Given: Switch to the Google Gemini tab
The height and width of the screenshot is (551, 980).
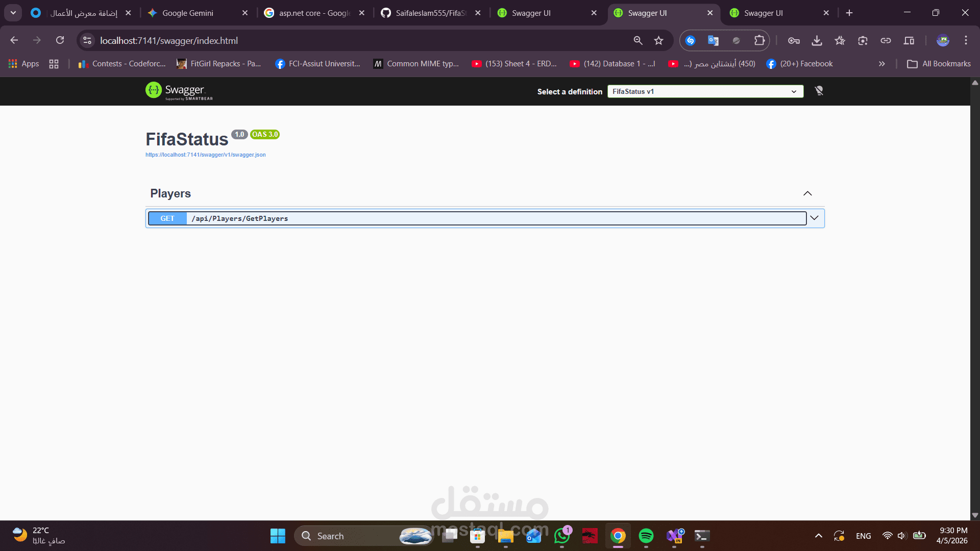Looking at the screenshot, I should (189, 13).
